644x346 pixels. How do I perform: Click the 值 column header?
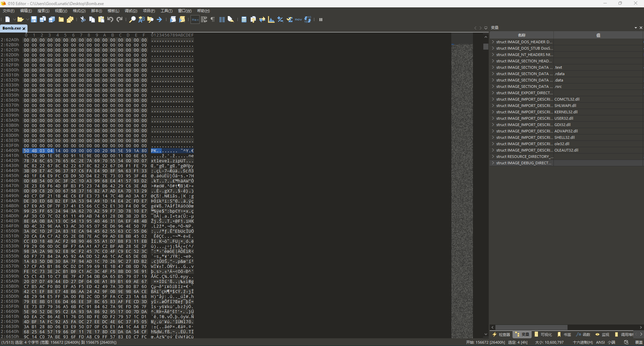click(598, 35)
